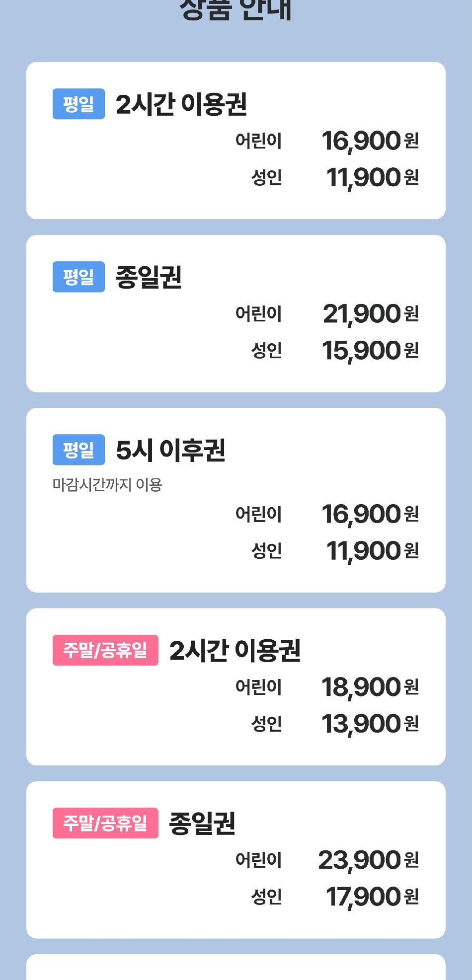The image size is (472, 980).
Task: Click the 21,900원 child price
Action: (x=370, y=313)
